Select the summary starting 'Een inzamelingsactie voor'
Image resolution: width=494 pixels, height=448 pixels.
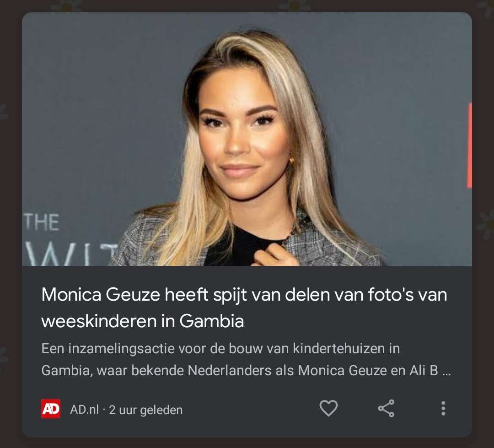pyautogui.click(x=220, y=349)
